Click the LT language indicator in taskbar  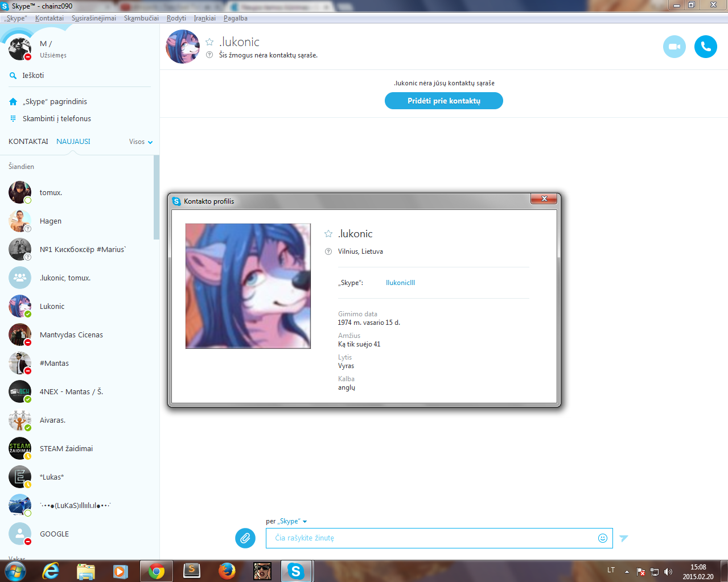[x=611, y=570]
